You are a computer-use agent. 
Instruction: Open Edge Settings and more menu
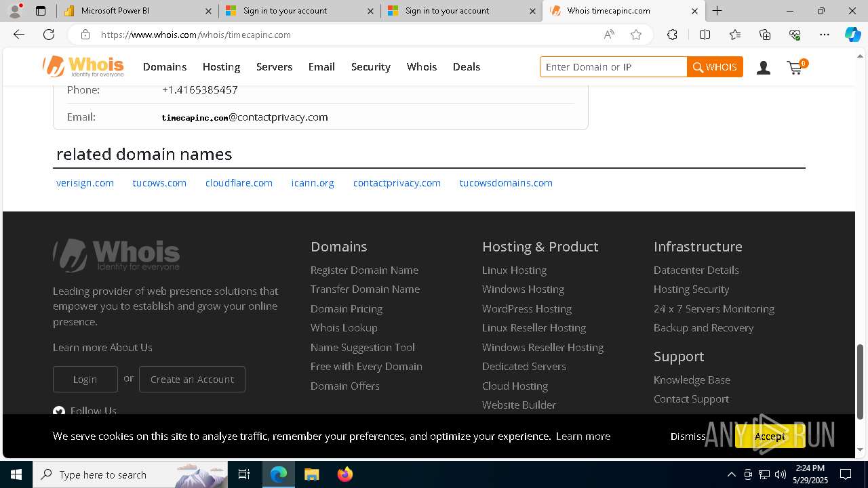coord(825,35)
